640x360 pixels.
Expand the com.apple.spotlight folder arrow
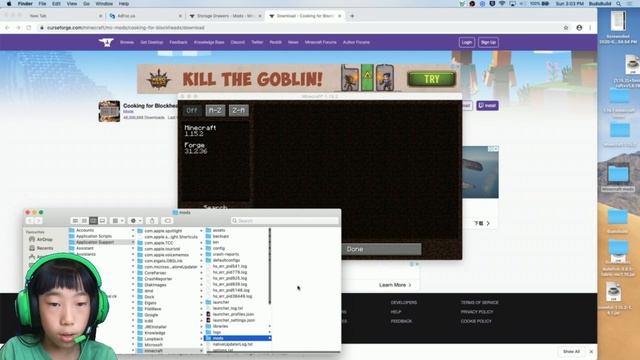click(201, 231)
